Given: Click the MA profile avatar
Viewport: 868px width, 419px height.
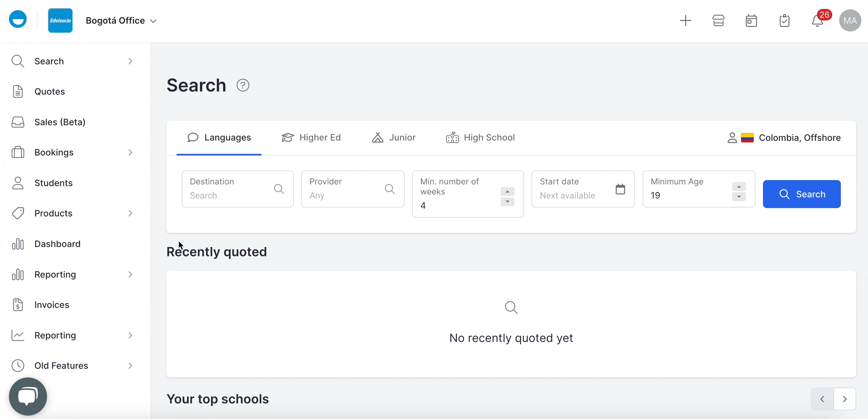Looking at the screenshot, I should coord(850,20).
